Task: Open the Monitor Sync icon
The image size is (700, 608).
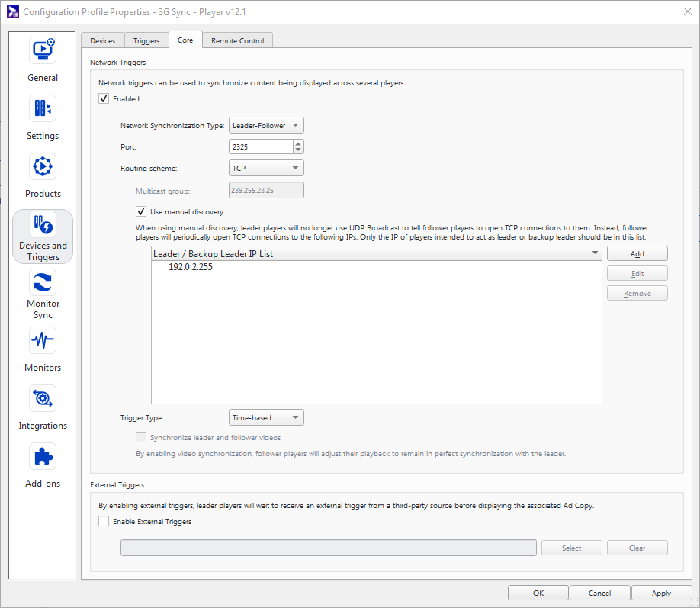Action: pyautogui.click(x=43, y=283)
